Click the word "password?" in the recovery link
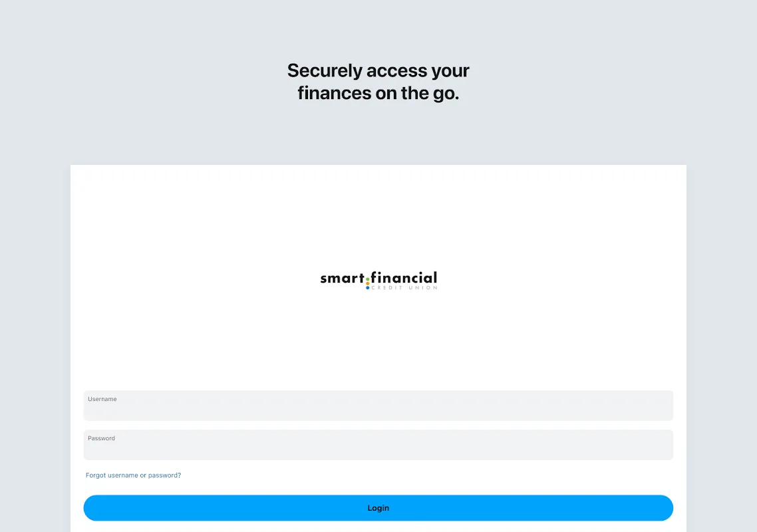Viewport: 757px width, 532px height. pyautogui.click(x=164, y=475)
